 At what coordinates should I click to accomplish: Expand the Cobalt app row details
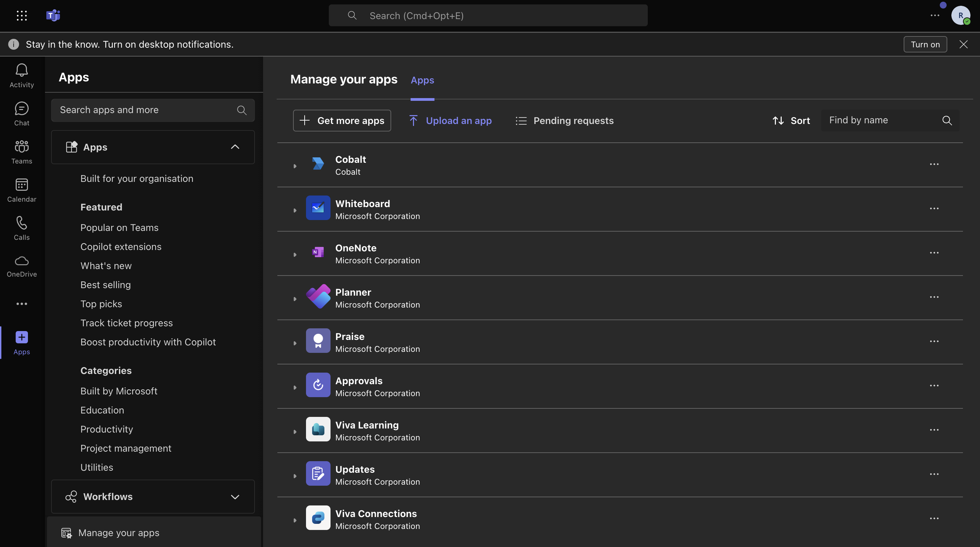click(x=295, y=166)
